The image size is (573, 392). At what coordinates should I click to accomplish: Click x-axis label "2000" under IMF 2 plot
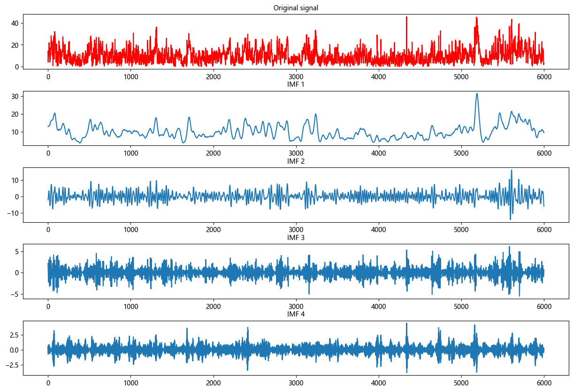(213, 230)
